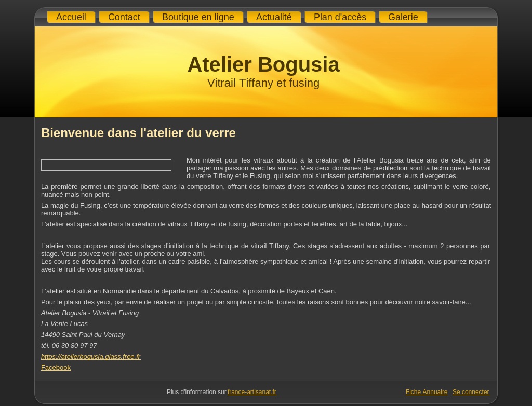Screen dimensions: 532x406
Task: Click the paragraph starting Mon intérêt pour les vitraux
Action: click(339, 168)
